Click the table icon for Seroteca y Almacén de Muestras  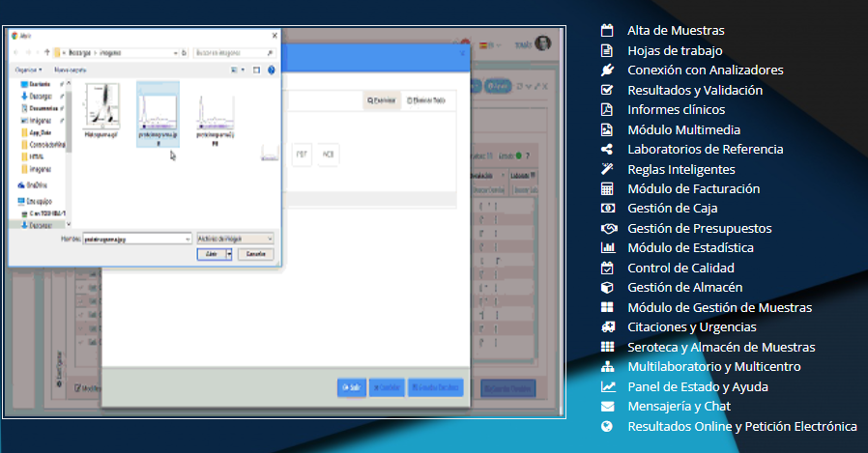coord(607,347)
